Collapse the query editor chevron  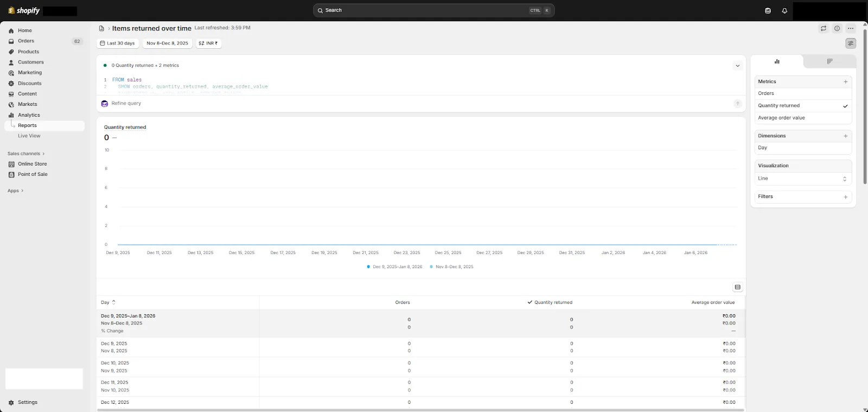(737, 66)
